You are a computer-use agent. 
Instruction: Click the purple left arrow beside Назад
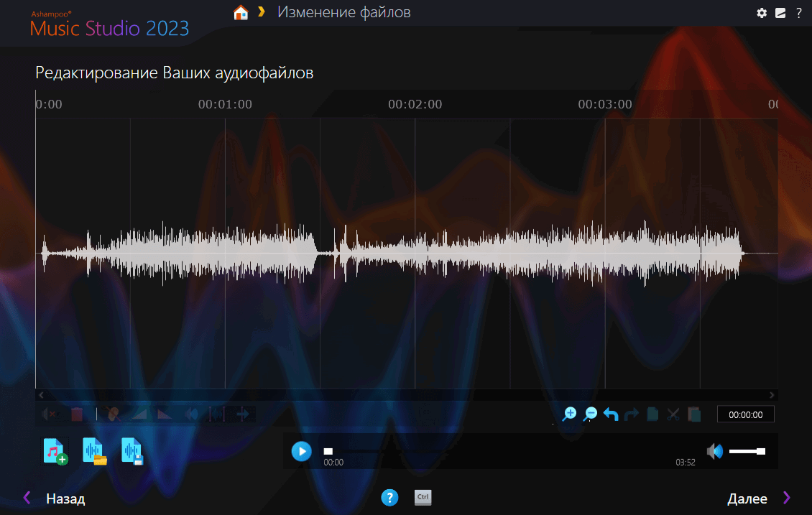(27, 498)
